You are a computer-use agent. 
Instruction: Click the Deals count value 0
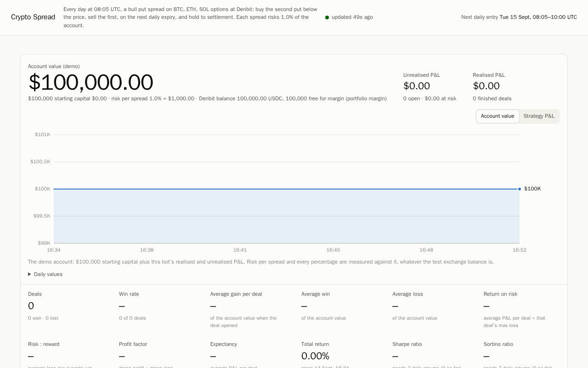click(x=31, y=306)
